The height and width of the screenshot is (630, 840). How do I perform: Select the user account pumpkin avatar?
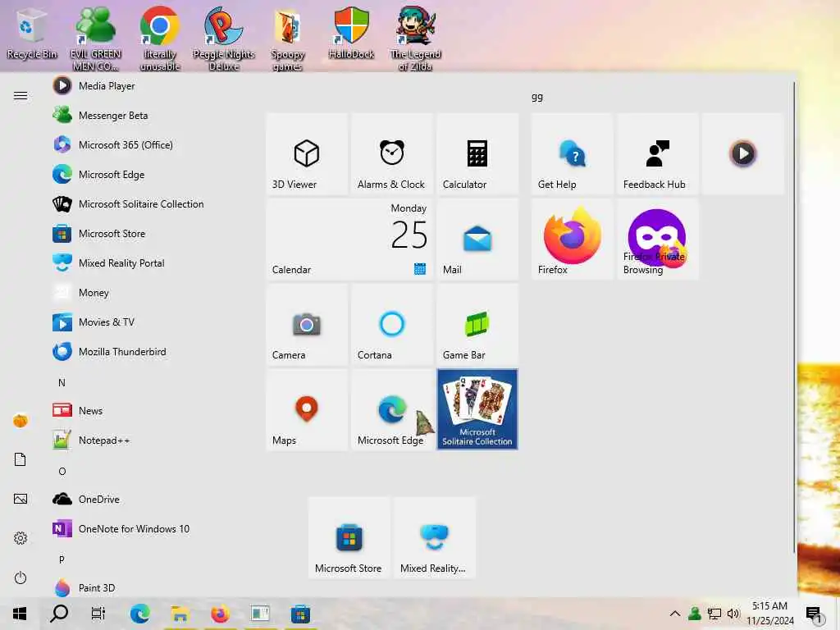[21, 421]
